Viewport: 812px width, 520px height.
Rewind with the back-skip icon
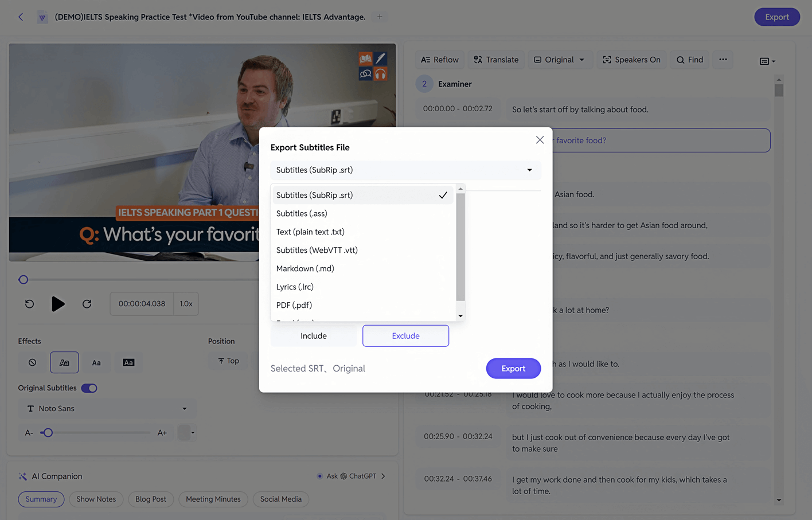coord(29,304)
